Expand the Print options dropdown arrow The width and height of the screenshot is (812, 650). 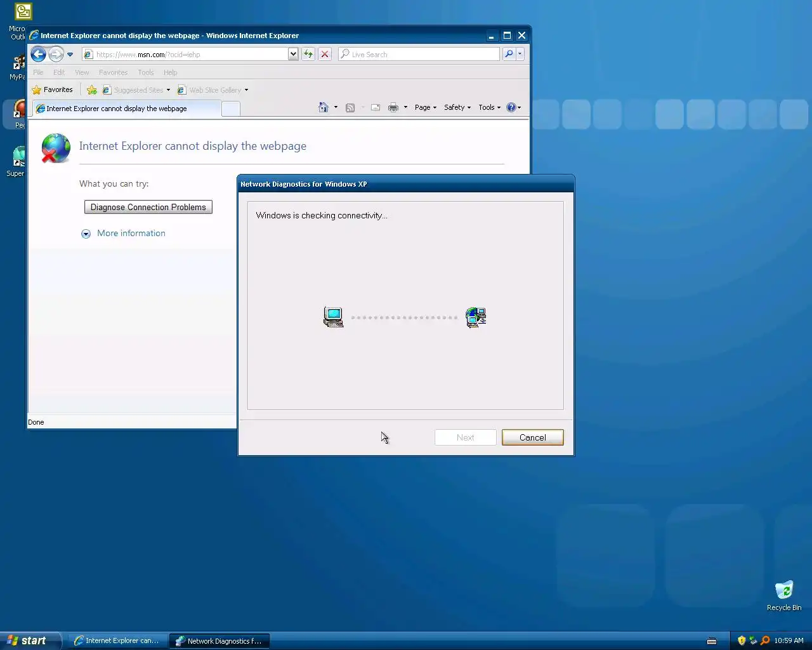point(405,107)
